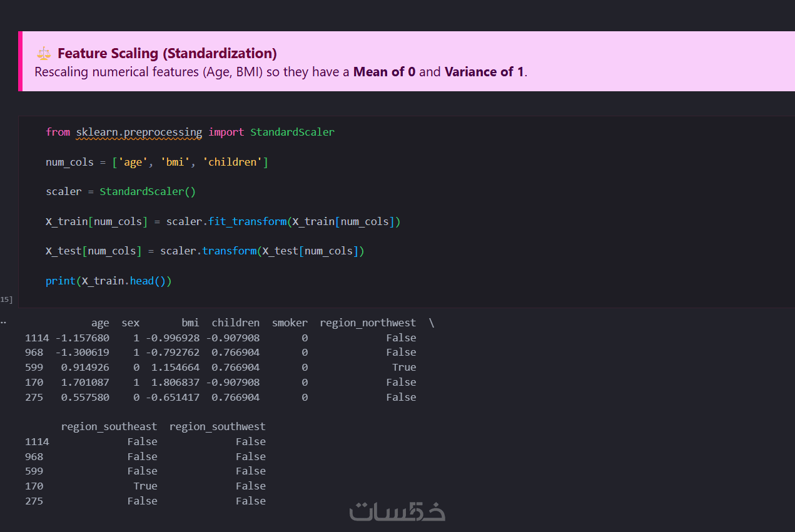Viewport: 795px width, 532px height.
Task: Place cursor on scaler = StandardScaler() line
Action: pyautogui.click(x=121, y=191)
